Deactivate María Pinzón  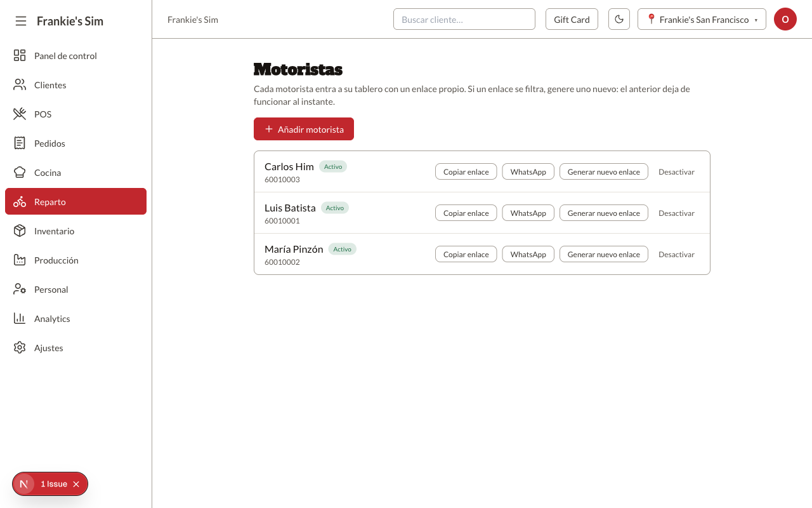(x=676, y=254)
